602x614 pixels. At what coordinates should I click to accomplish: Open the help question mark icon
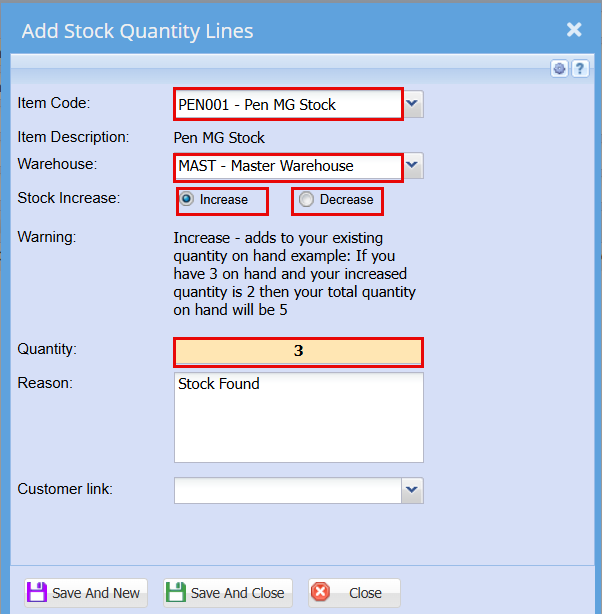point(580,69)
